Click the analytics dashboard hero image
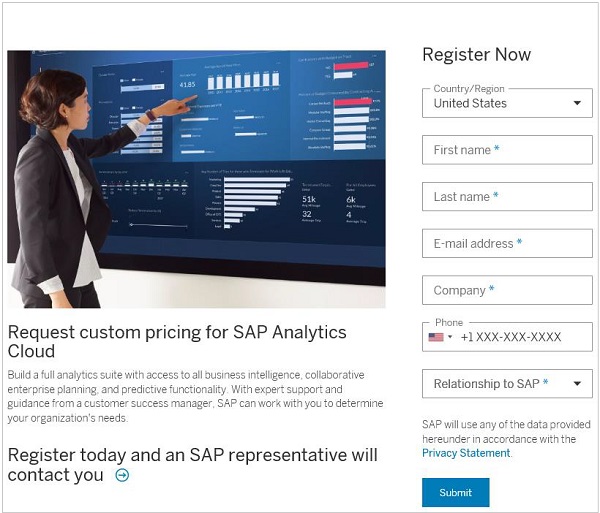 pyautogui.click(x=196, y=178)
